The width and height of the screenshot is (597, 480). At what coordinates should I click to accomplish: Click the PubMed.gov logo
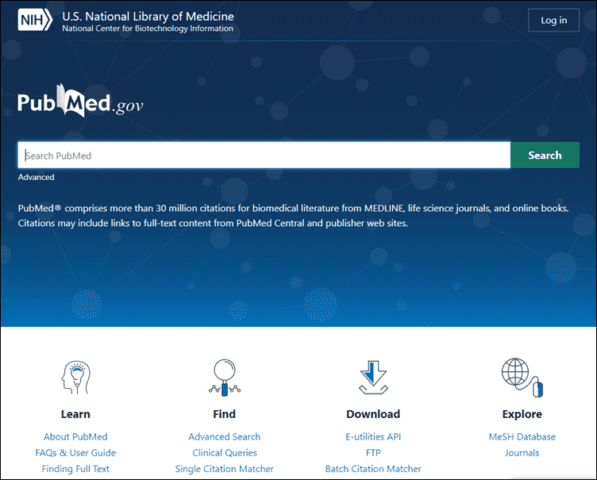point(80,100)
